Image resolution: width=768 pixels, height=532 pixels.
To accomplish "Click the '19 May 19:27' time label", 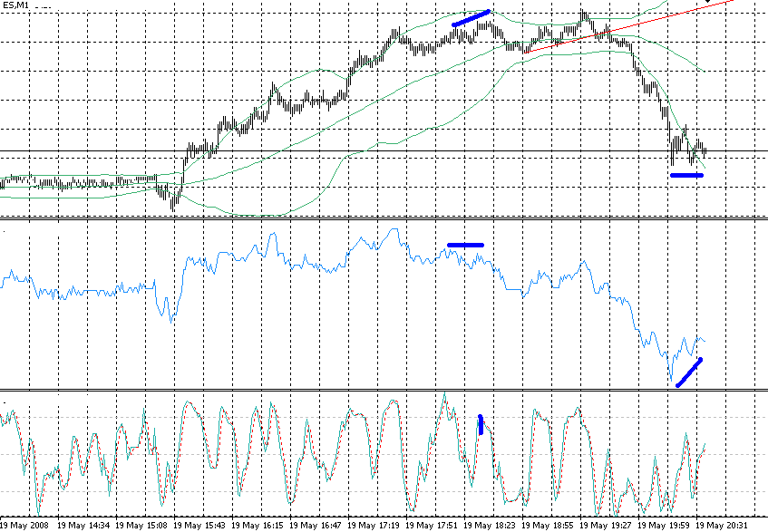I will [x=606, y=525].
